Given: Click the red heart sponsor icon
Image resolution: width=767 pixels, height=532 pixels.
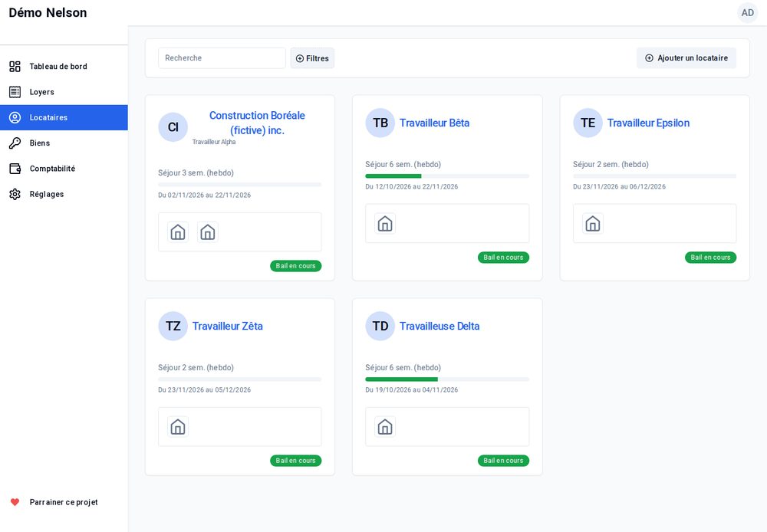Looking at the screenshot, I should 15,502.
